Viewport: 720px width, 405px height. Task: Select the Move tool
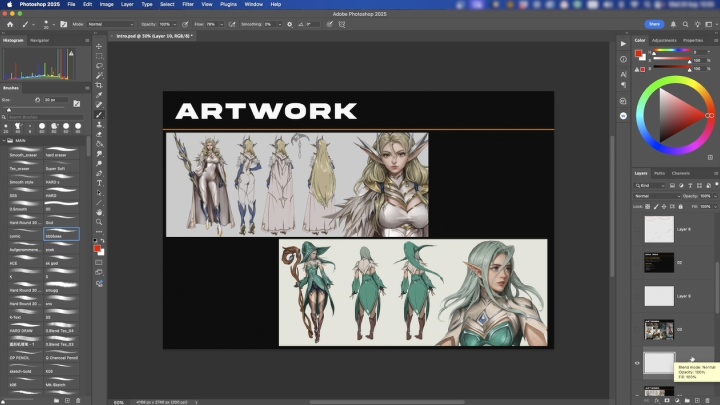(99, 46)
